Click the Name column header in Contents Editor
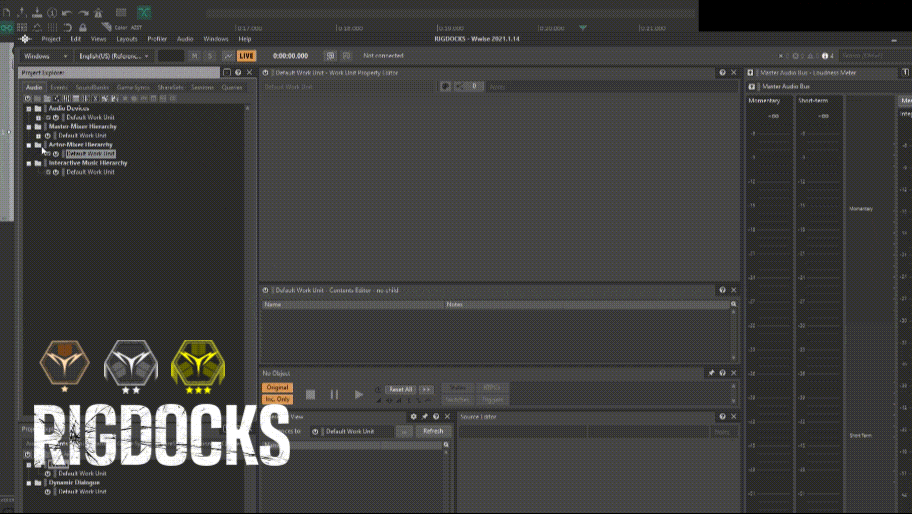The height and width of the screenshot is (514, 912). point(352,304)
